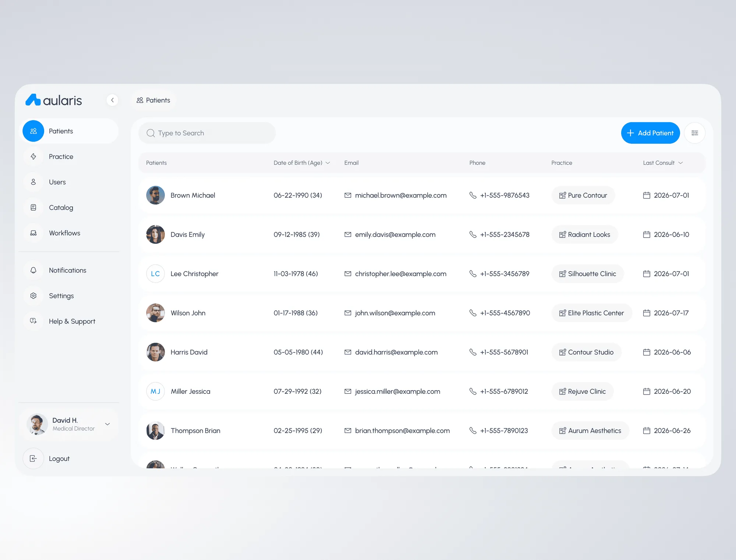Click the Add Patient button

point(650,133)
